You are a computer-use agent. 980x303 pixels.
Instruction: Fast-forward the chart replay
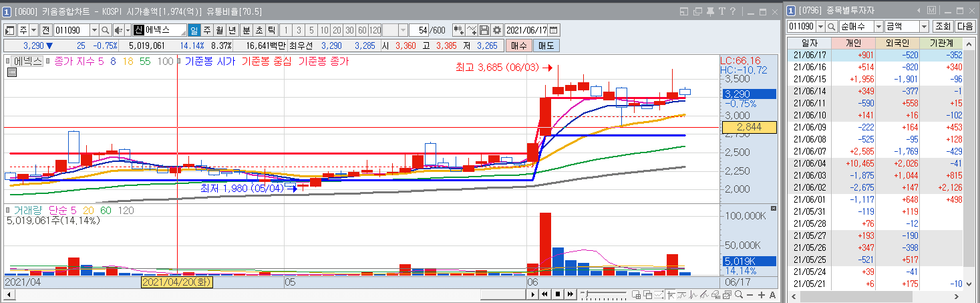(570, 294)
